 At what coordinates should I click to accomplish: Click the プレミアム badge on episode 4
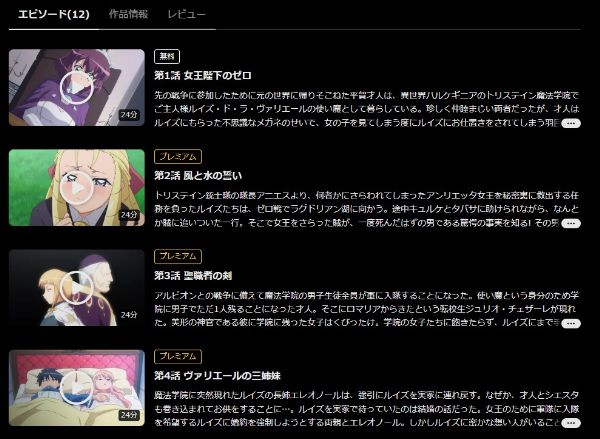[178, 357]
